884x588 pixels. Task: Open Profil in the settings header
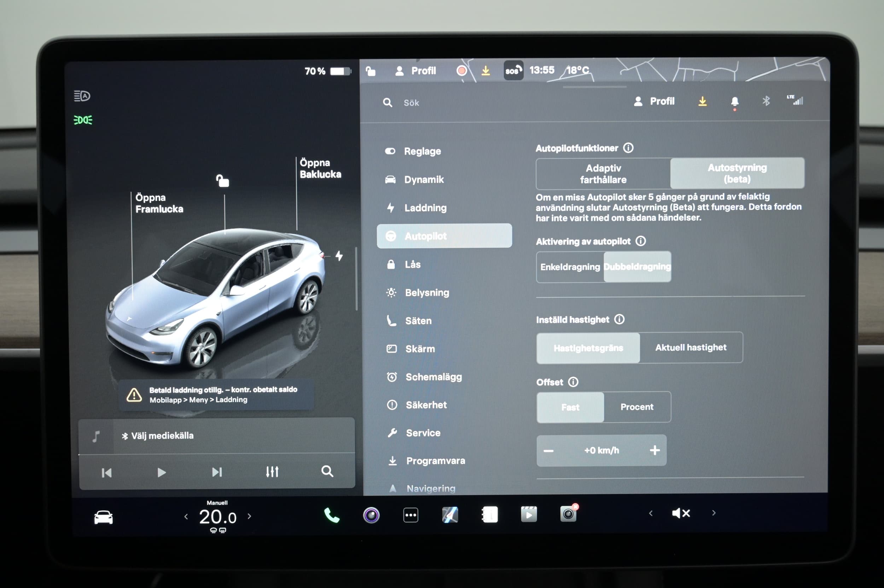click(654, 101)
